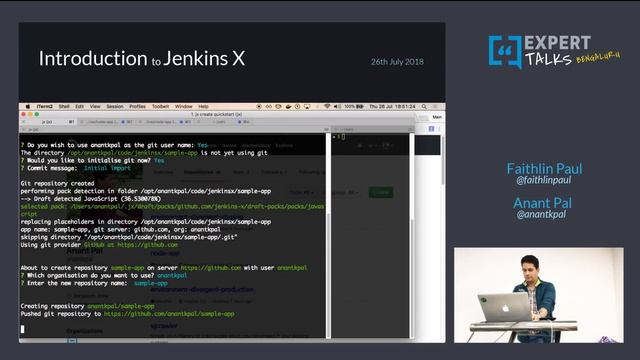Image resolution: width=640 pixels, height=360 pixels.
Task: Click the blue icon in browser window toolbar
Action: pos(431,129)
